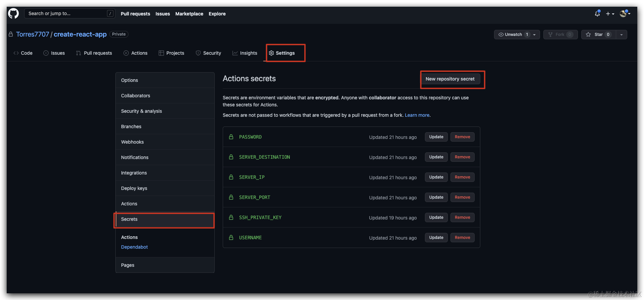This screenshot has height=300, width=644.
Task: Open the Learn more link
Action: [417, 115]
